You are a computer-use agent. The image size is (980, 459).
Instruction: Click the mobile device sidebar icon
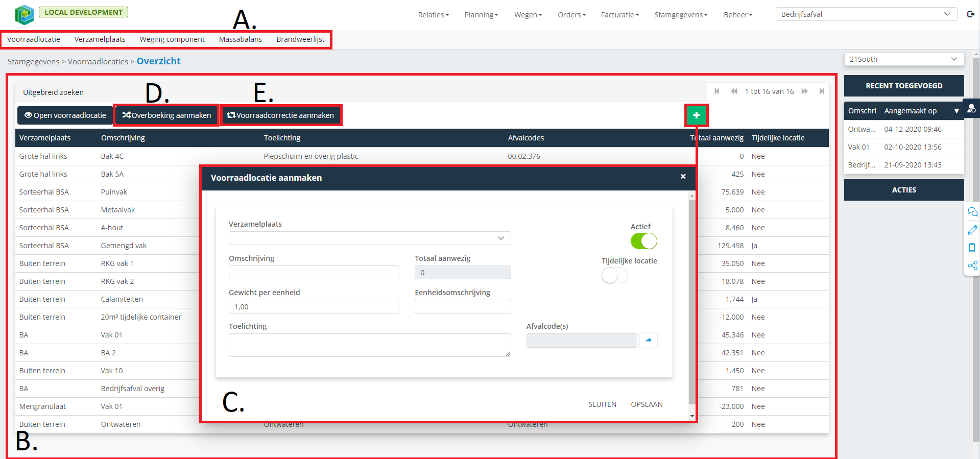pos(972,248)
